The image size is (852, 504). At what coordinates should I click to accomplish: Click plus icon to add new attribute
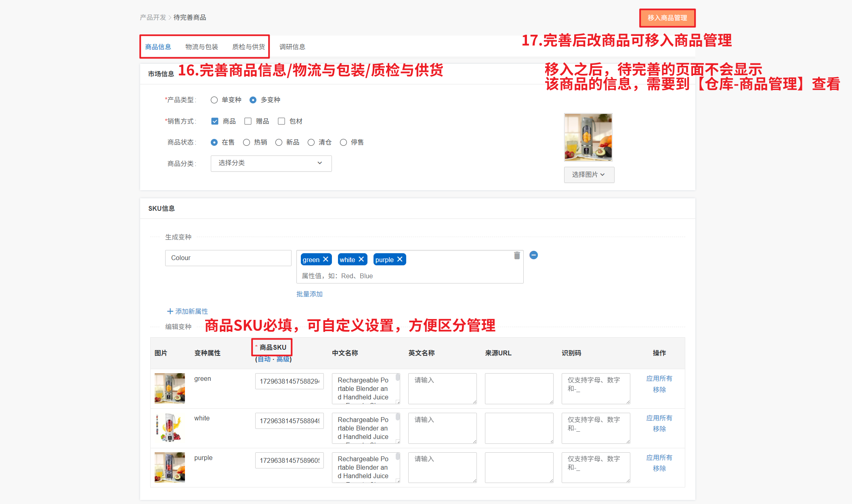click(170, 311)
